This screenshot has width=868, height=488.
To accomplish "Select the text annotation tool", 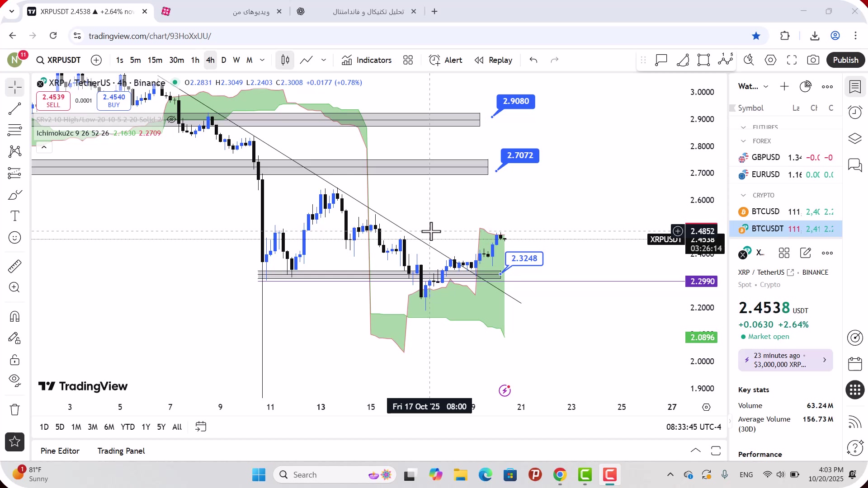I will pos(15,216).
